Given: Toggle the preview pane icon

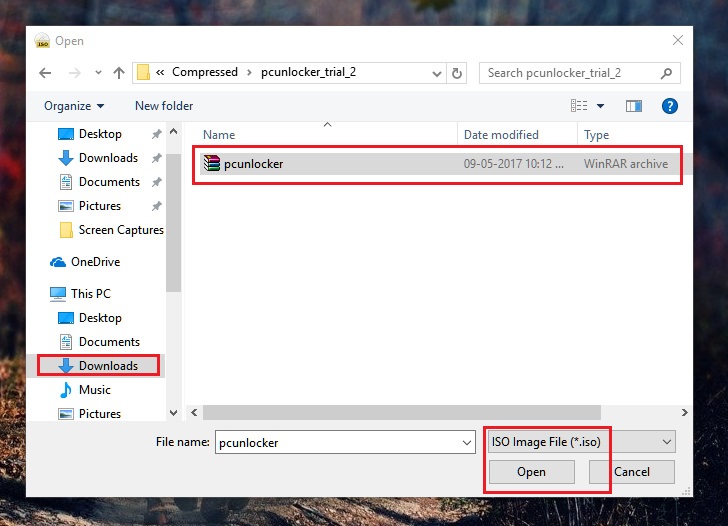Looking at the screenshot, I should 634,106.
